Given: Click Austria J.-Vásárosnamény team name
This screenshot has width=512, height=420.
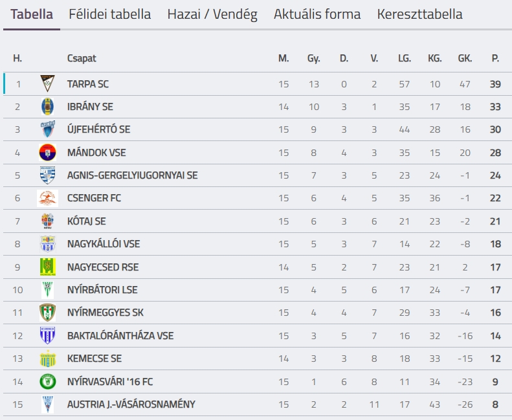Looking at the screenshot, I should (131, 404).
